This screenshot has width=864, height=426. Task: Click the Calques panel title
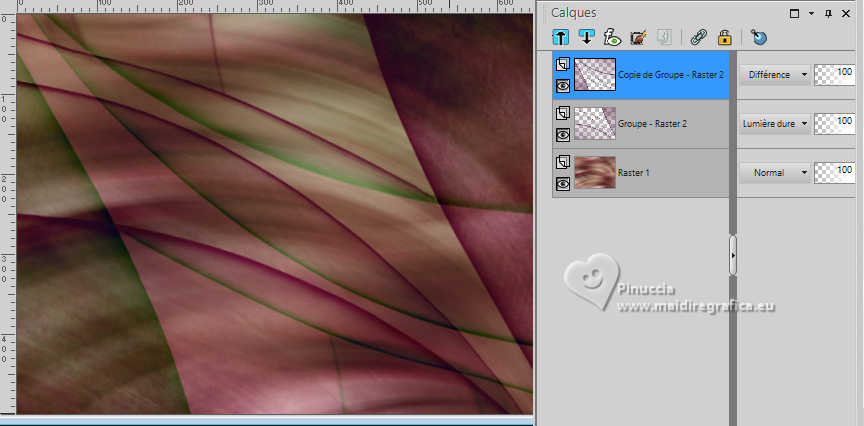(574, 13)
